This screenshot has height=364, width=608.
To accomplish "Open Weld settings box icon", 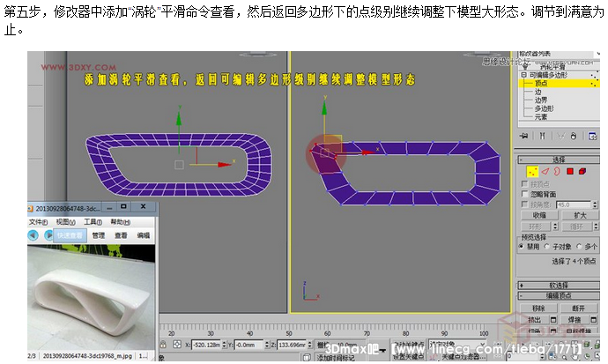I will point(593,320).
